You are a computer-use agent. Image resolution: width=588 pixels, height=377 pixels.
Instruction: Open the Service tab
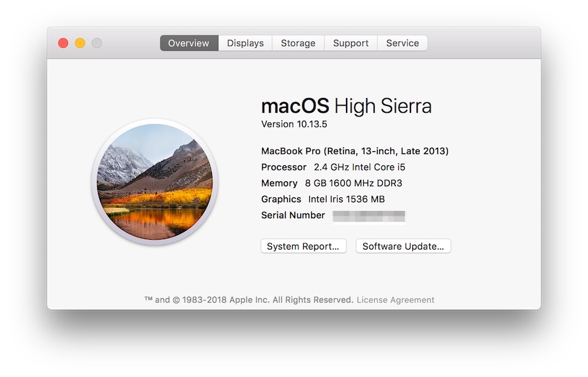pyautogui.click(x=402, y=43)
